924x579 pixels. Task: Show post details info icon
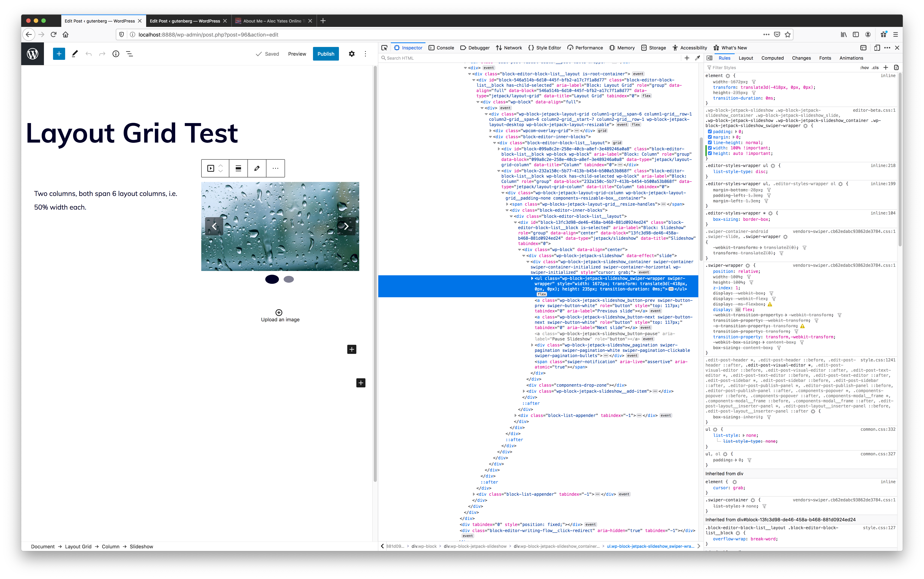point(116,54)
